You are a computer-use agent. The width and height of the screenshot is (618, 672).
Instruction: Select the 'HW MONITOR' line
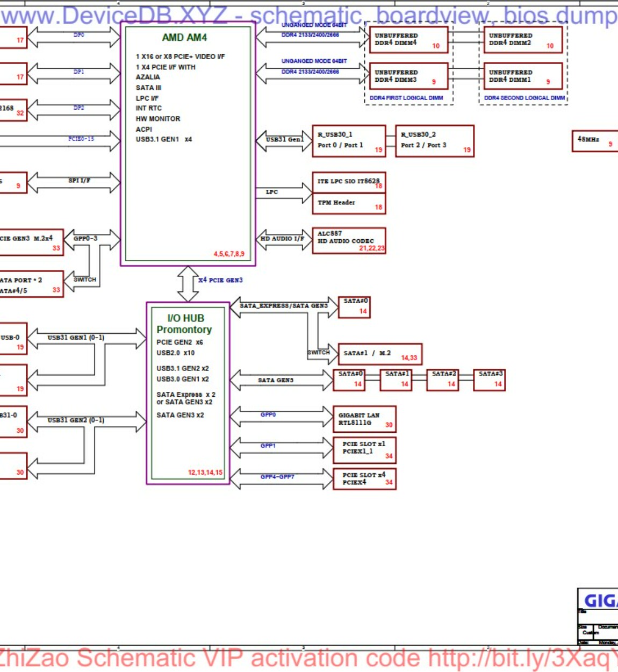tap(158, 119)
